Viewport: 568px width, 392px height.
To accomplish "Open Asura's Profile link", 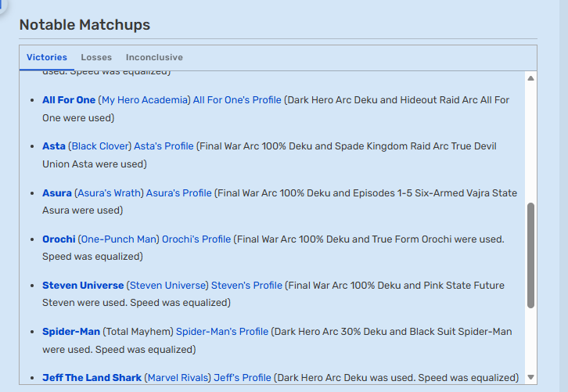I will (178, 192).
